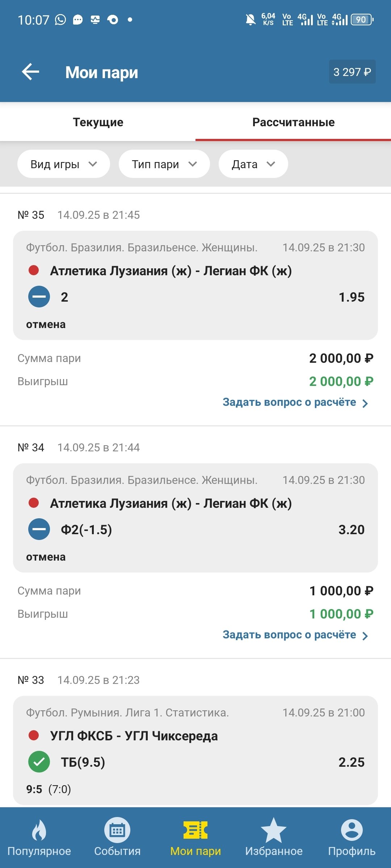Switch to the Текущие tab
391x868 pixels.
[x=98, y=122]
